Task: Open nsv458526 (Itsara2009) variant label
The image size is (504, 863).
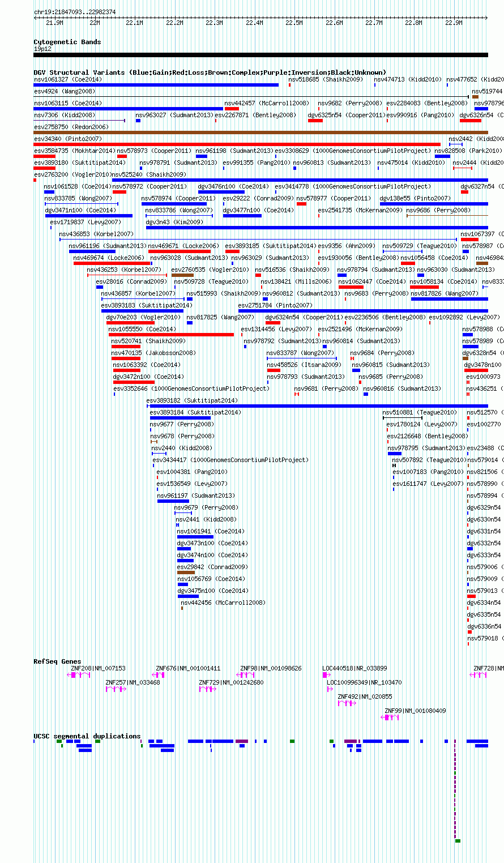Action: (304, 365)
